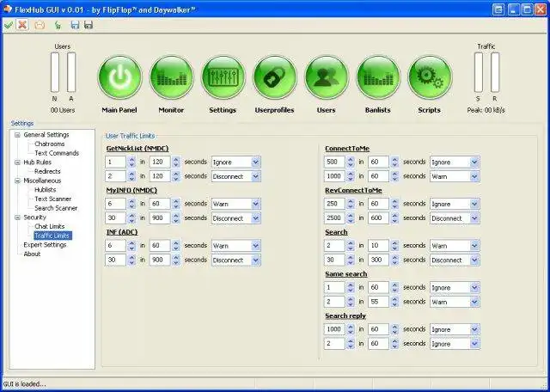Select Text Commands in settings tree
550x392 pixels.
pyautogui.click(x=57, y=153)
